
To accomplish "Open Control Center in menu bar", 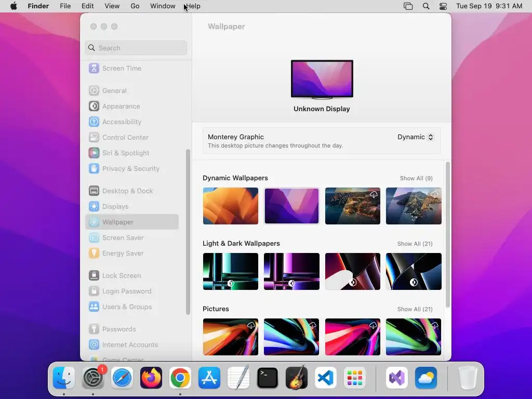I will (x=443, y=6).
